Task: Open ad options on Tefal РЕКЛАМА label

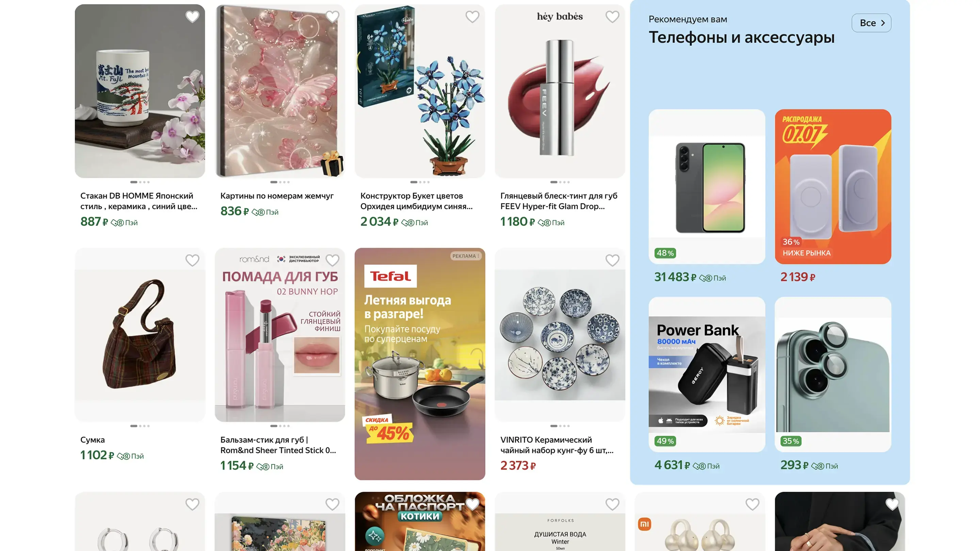Action: 465,256
